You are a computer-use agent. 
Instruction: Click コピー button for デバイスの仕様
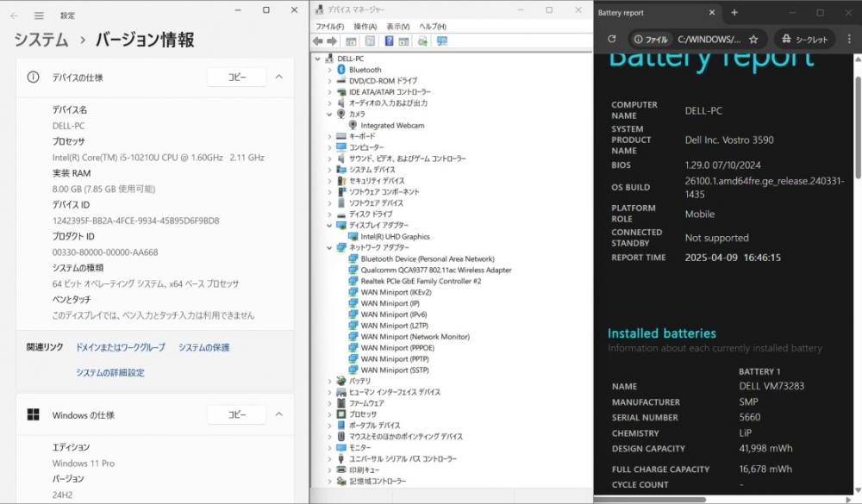(x=237, y=77)
